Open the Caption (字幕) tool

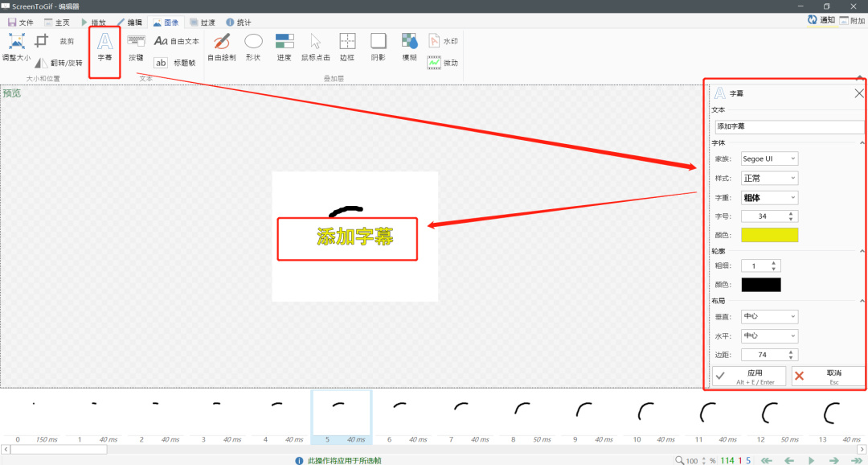pyautogui.click(x=104, y=47)
